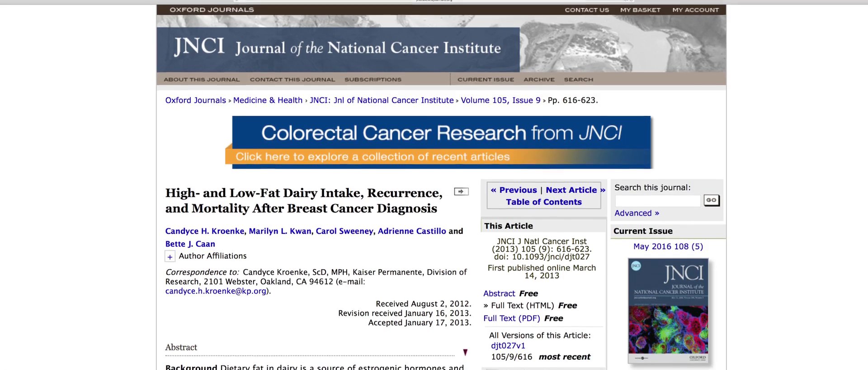Image resolution: width=868 pixels, height=370 pixels.
Task: Open Advanced search link
Action: 637,213
